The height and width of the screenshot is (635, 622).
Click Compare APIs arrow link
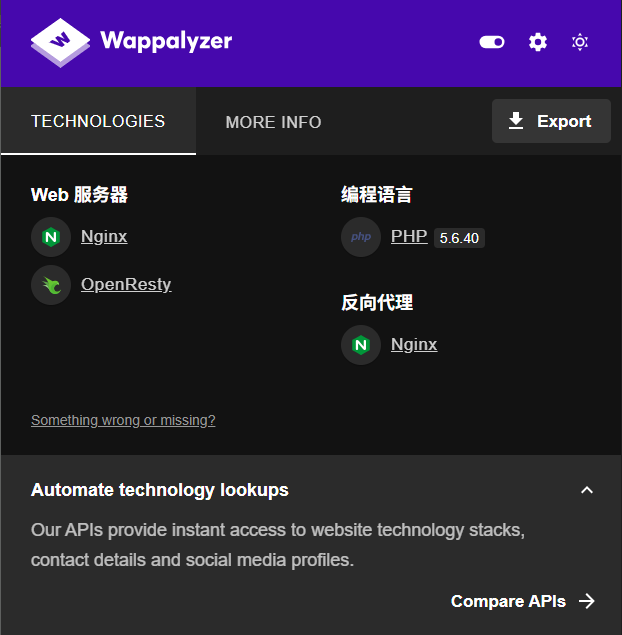(523, 601)
